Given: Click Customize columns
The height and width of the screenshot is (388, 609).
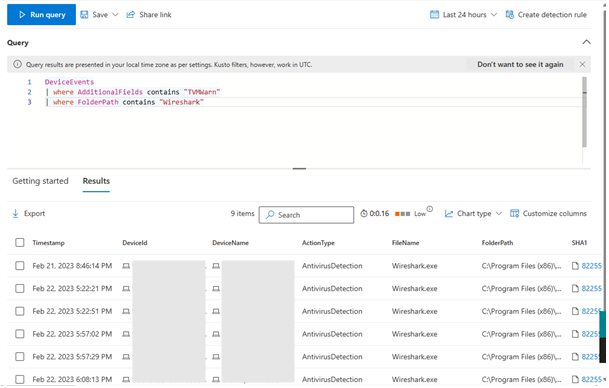Looking at the screenshot, I should [555, 214].
